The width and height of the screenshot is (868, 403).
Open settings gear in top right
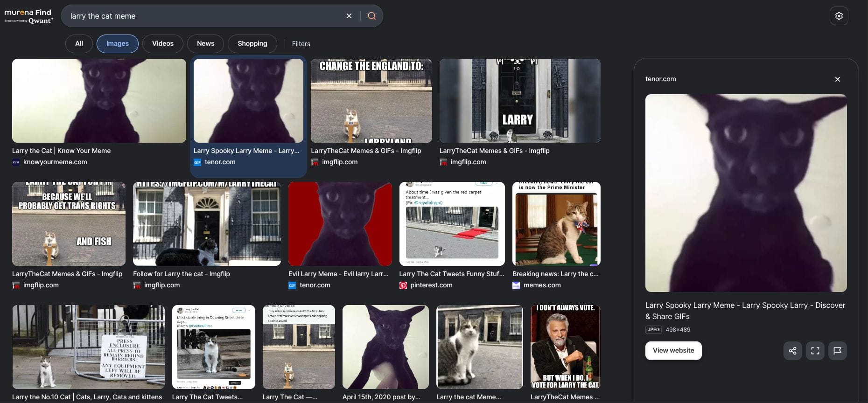coord(839,16)
